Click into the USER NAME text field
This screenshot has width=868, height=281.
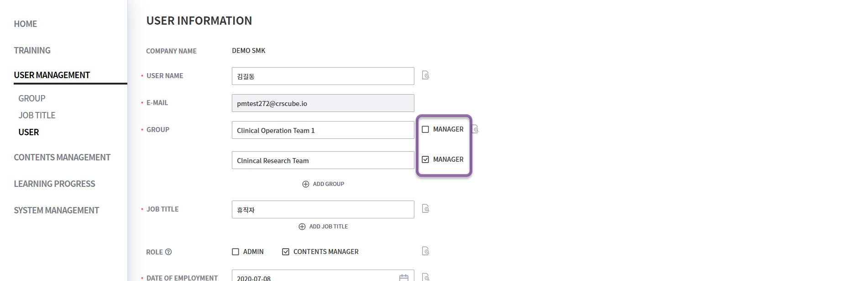(x=323, y=76)
